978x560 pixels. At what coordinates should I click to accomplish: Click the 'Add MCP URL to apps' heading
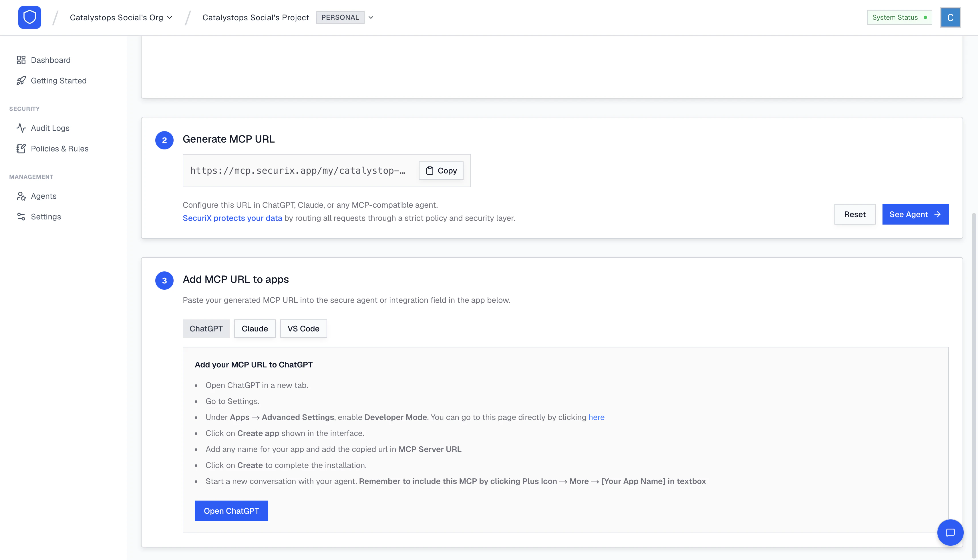pyautogui.click(x=236, y=279)
